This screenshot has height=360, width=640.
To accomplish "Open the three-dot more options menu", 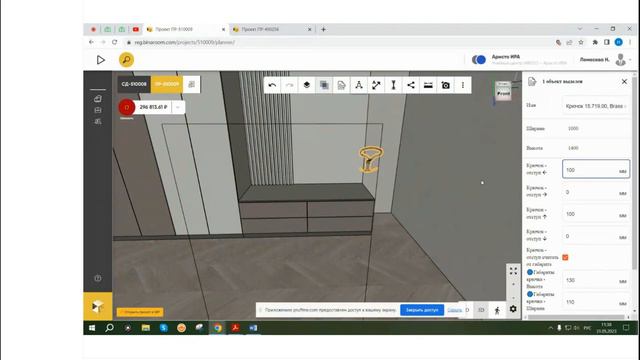I will 463,85.
